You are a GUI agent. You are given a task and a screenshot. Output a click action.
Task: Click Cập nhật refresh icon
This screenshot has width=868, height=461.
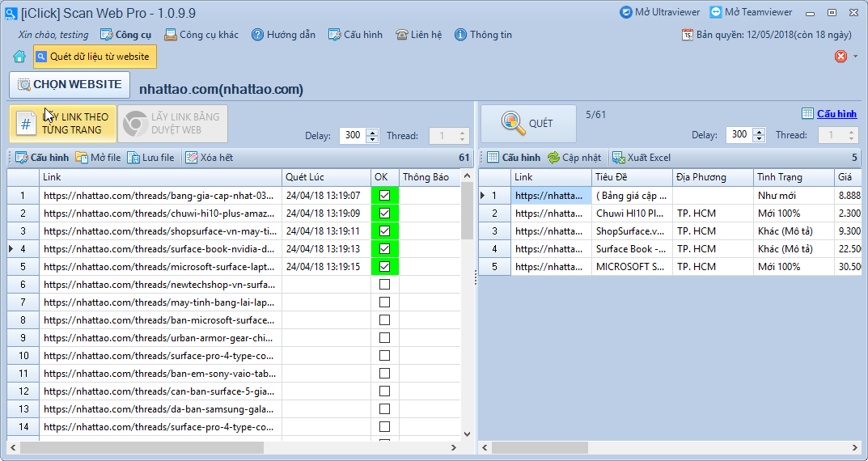point(553,158)
